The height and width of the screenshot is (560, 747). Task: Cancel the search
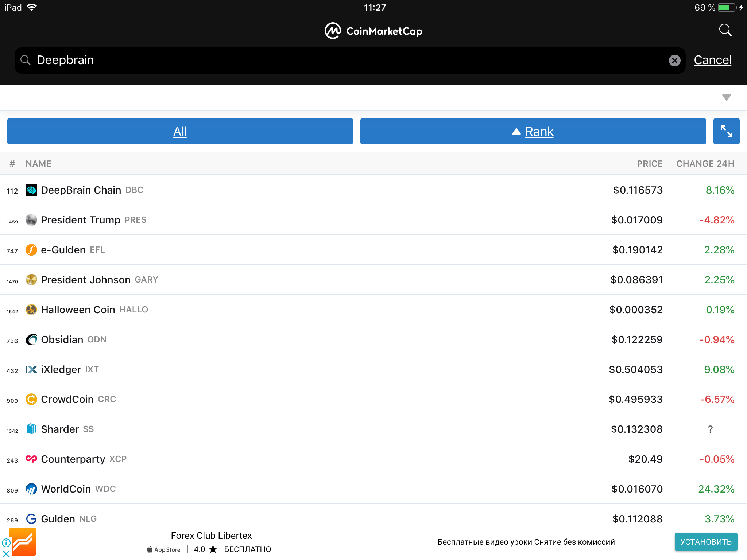click(x=712, y=60)
